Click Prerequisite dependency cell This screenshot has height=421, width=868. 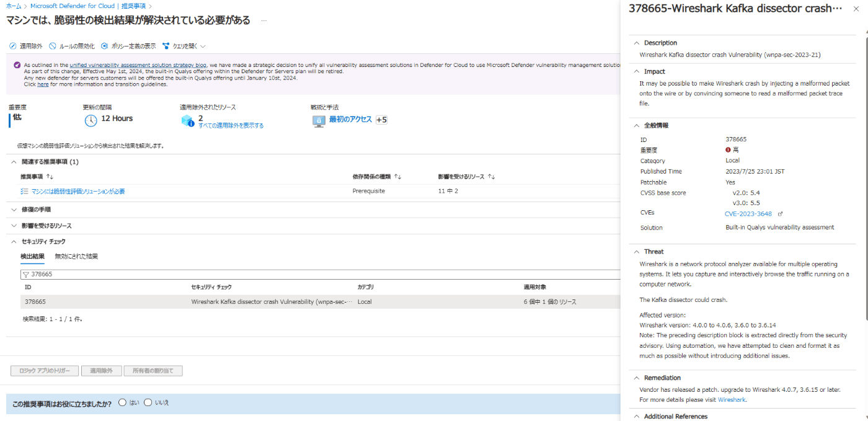tap(369, 191)
